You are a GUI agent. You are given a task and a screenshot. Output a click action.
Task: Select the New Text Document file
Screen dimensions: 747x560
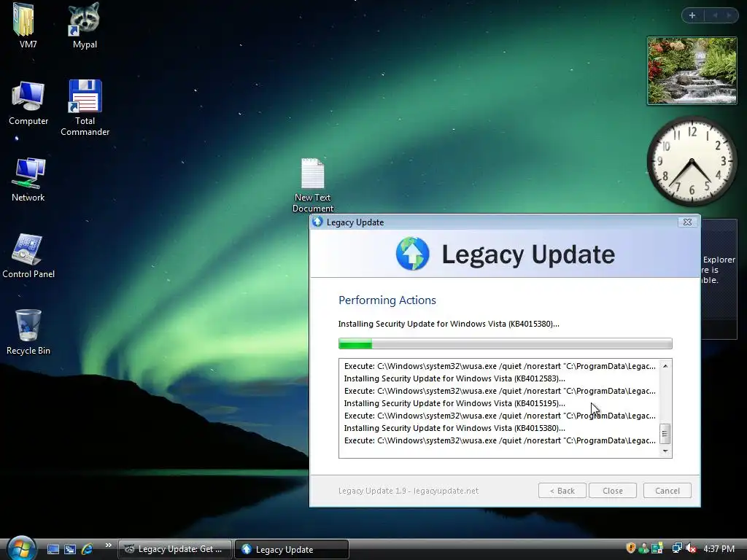click(312, 185)
